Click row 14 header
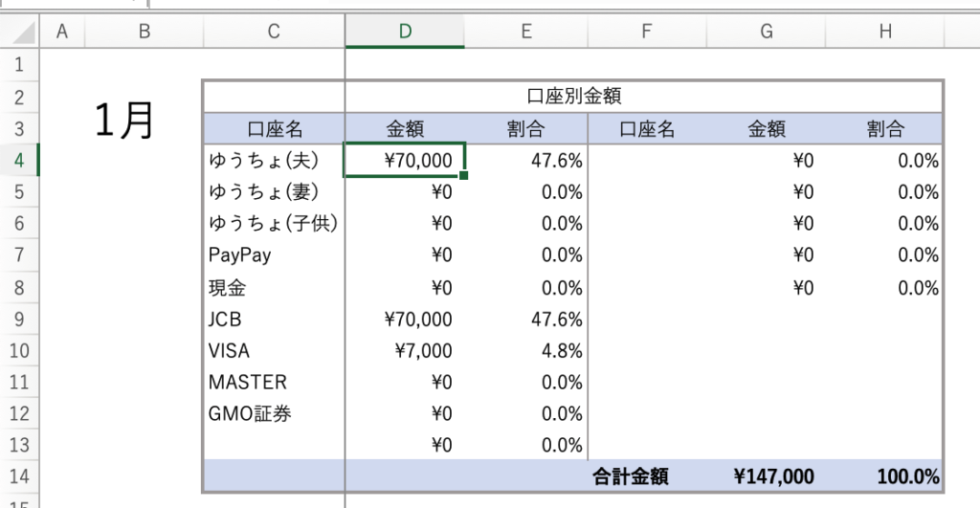 (20, 476)
